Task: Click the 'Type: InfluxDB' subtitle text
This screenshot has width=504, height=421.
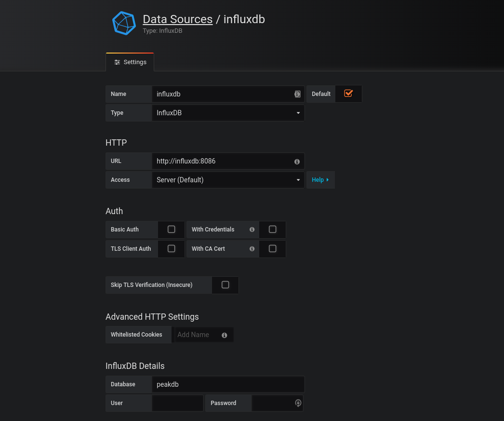Action: click(162, 31)
